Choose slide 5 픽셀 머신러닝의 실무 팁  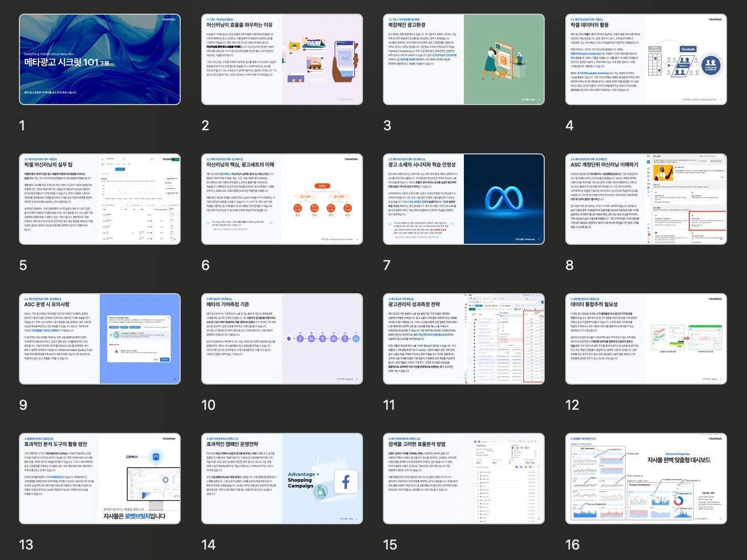point(100,199)
